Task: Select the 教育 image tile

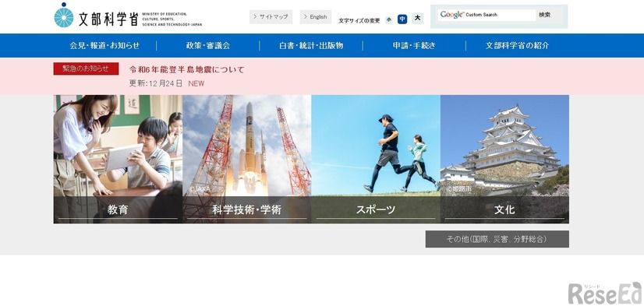Action: pyautogui.click(x=118, y=159)
